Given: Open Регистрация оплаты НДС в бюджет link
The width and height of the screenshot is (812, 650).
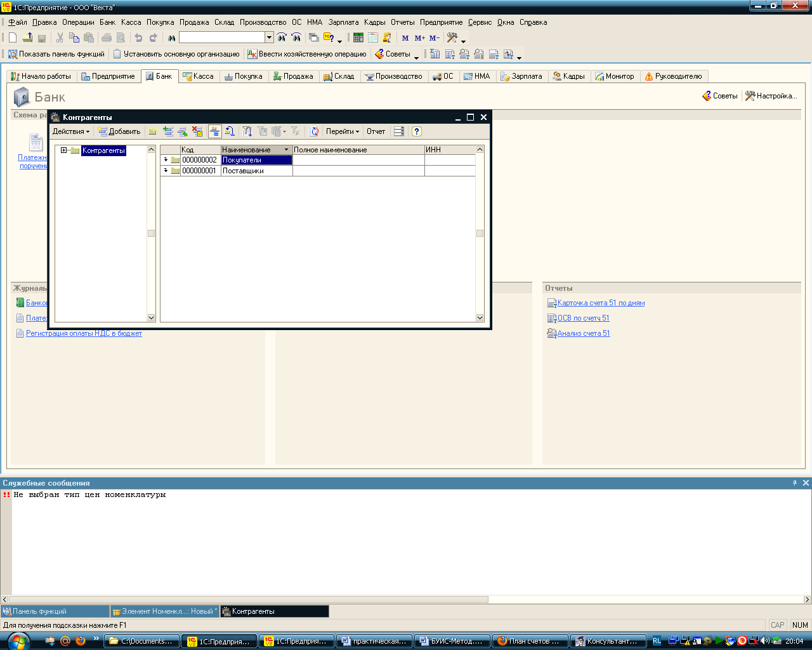Looking at the screenshot, I should point(84,333).
